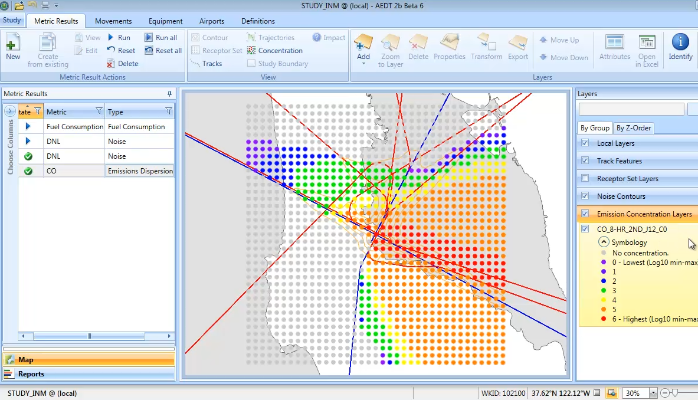
Task: Switch to the Airports ribbon tab
Action: tap(211, 20)
